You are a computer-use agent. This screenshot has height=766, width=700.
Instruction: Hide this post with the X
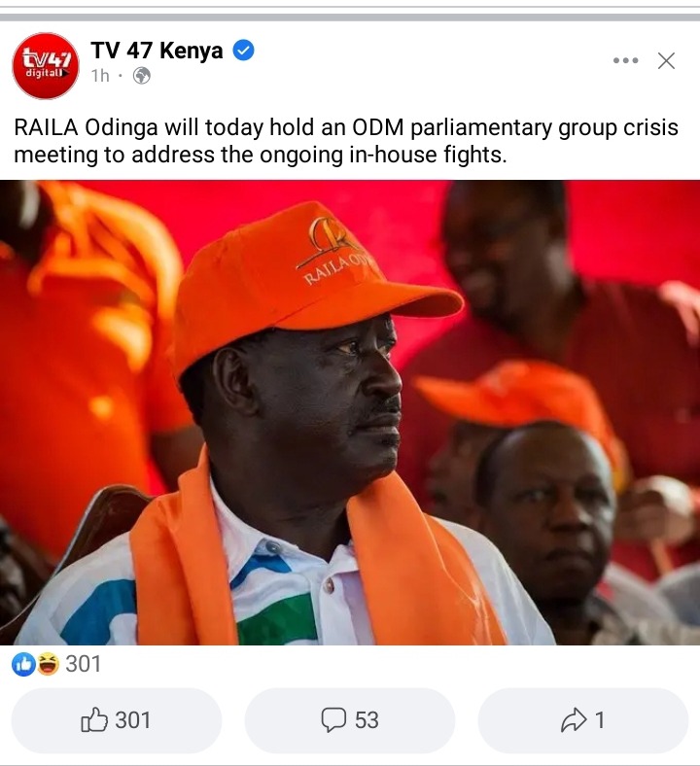pos(666,61)
